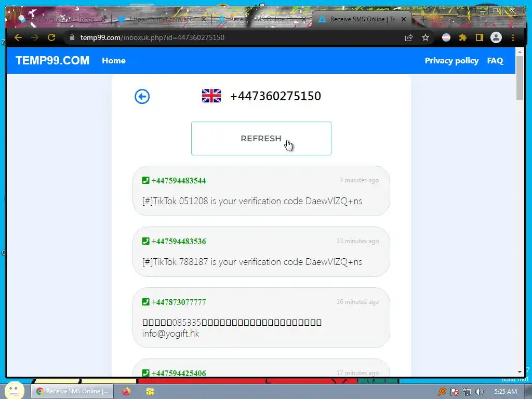Open Firefox from the taskbar

(x=126, y=391)
